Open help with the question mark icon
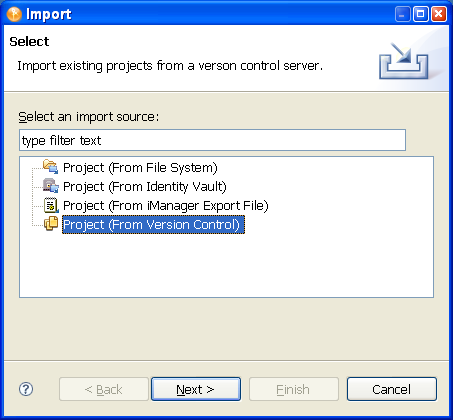This screenshot has width=453, height=420. click(26, 389)
